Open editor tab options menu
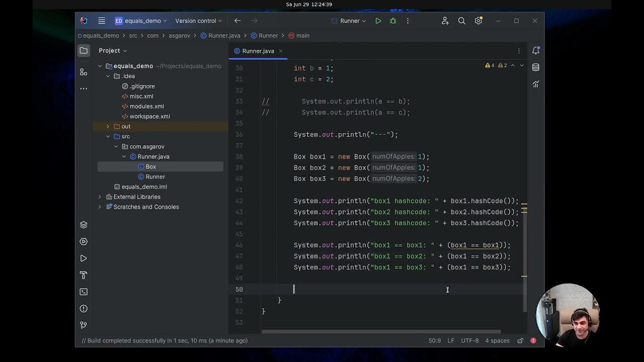Image resolution: width=644 pixels, height=362 pixels. [519, 51]
